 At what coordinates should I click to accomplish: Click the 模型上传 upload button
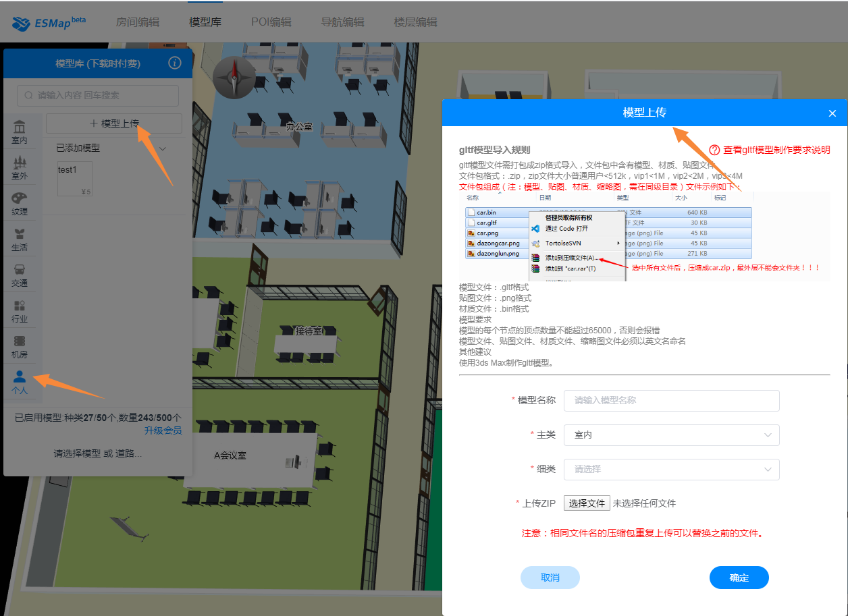click(x=114, y=123)
